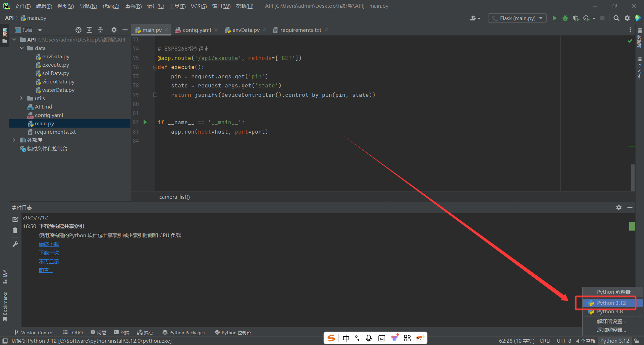Expand all items in project panel
This screenshot has height=345, width=644.
(89, 30)
